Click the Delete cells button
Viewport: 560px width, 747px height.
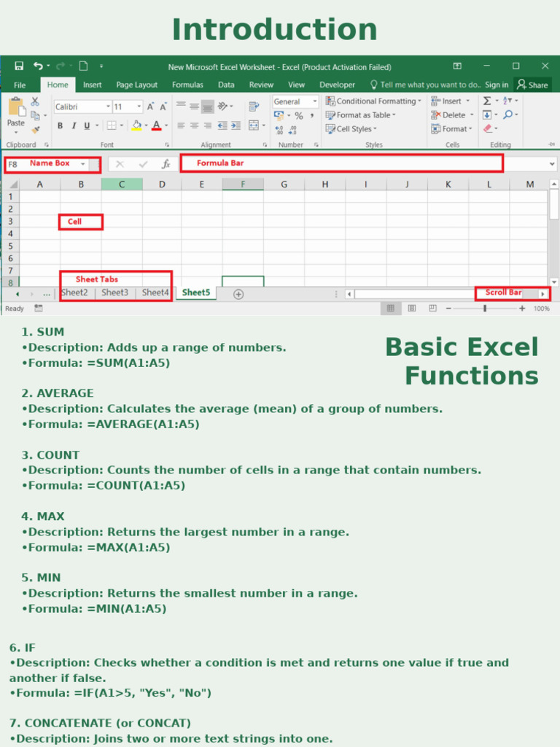pos(452,115)
